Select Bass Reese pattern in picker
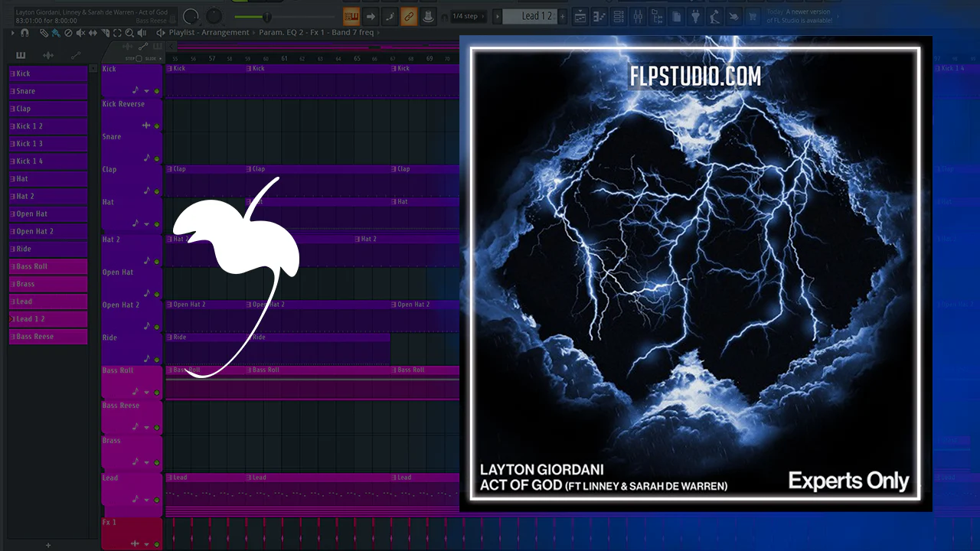Viewport: 980px width, 551px height. point(48,337)
